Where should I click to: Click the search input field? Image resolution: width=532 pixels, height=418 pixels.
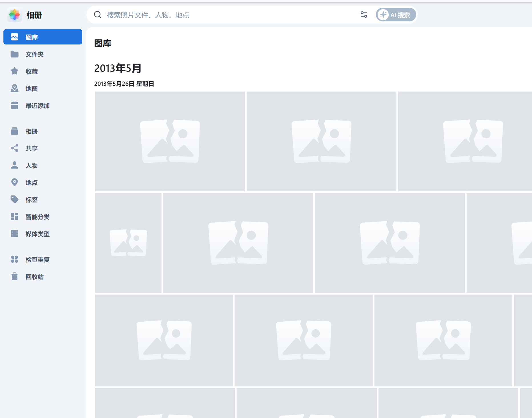(200, 15)
